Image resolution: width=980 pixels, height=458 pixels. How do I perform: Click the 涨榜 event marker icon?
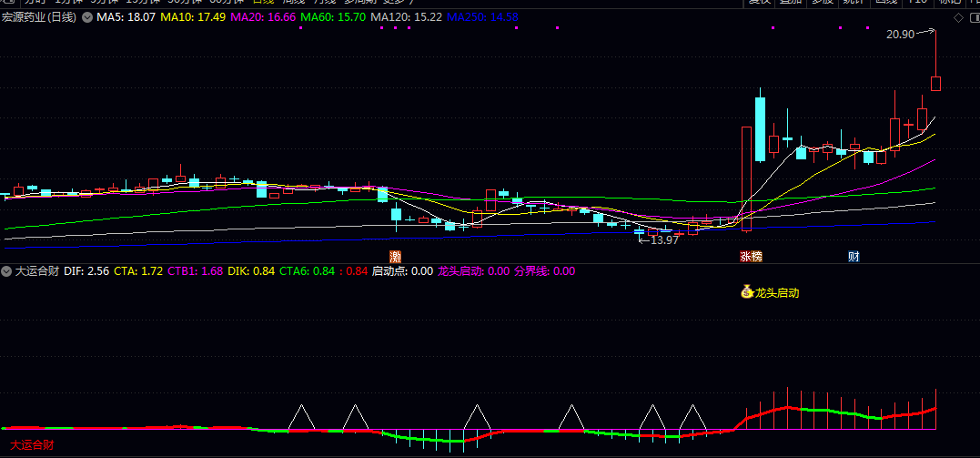[751, 256]
